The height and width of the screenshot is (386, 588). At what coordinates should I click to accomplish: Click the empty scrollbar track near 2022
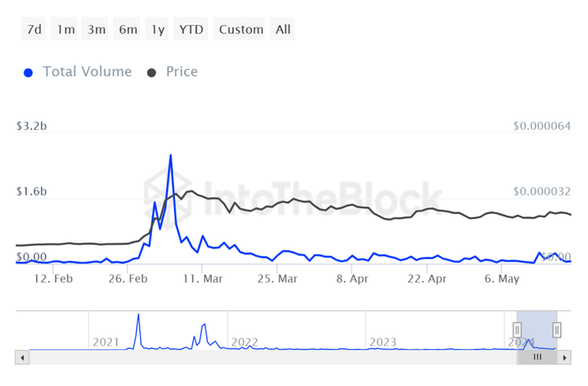point(244,357)
